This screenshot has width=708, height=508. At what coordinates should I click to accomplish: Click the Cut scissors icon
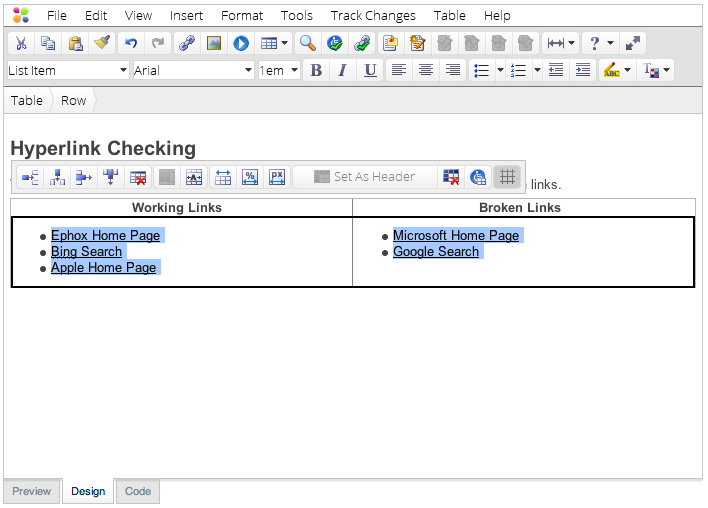coord(21,43)
